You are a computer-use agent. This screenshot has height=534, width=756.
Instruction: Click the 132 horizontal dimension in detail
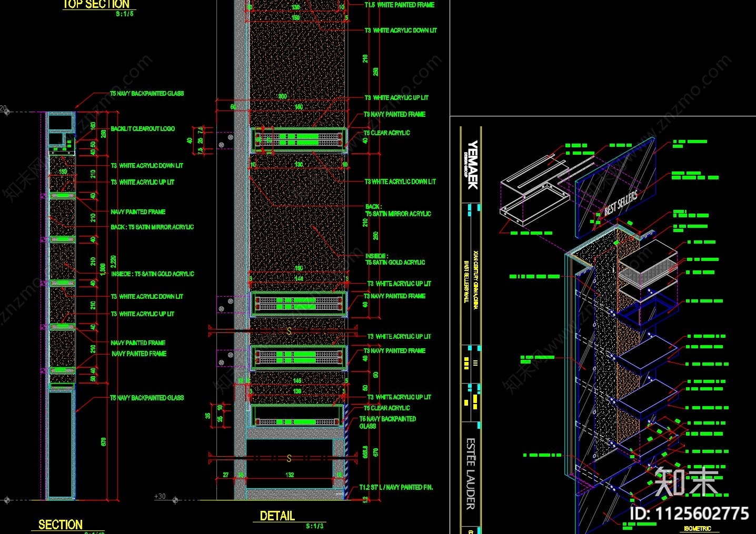pos(290,475)
